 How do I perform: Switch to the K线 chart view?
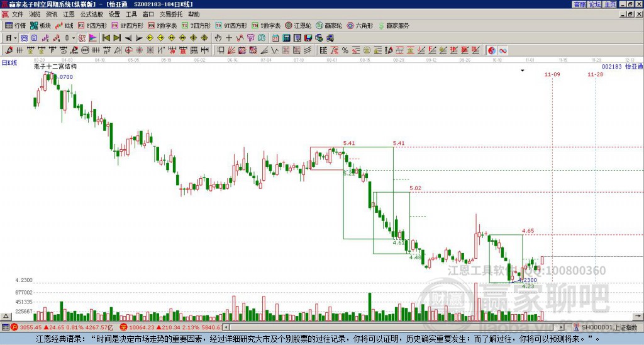[x=64, y=25]
